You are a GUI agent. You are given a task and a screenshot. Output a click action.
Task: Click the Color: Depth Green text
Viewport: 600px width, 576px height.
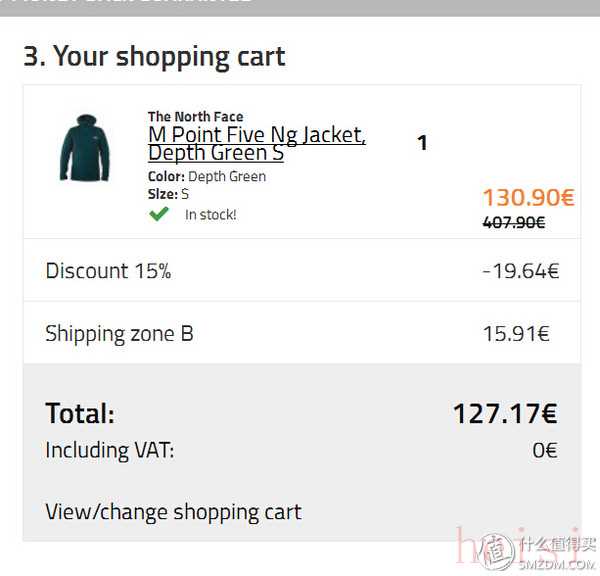pyautogui.click(x=207, y=176)
